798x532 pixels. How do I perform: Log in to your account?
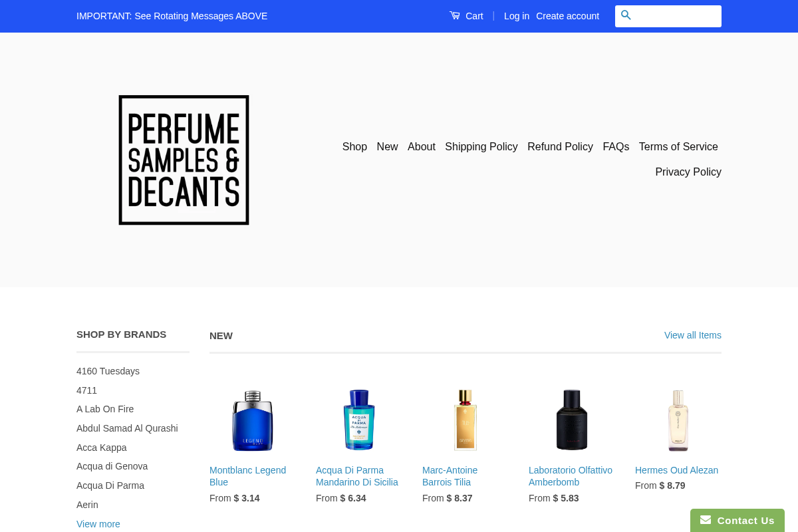pos(516,15)
